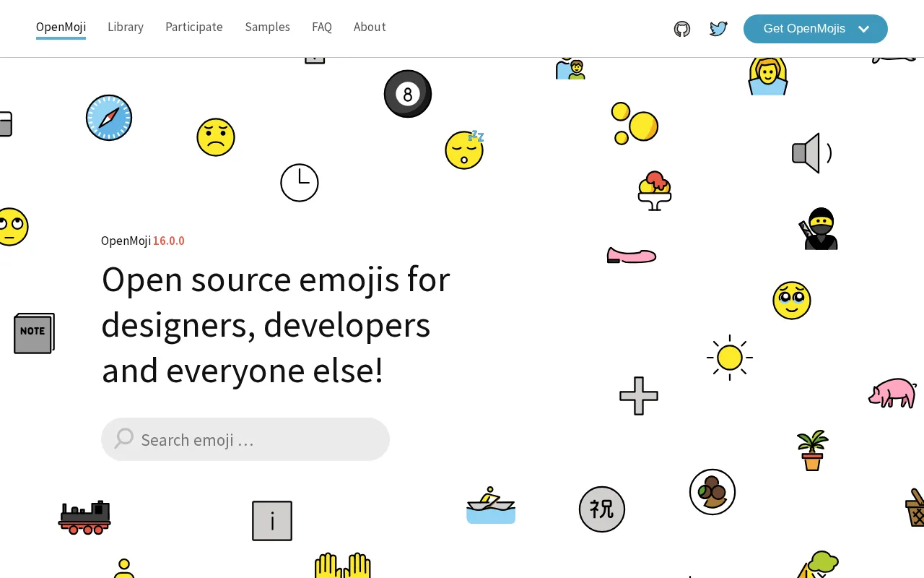Go to the OpenMoji home tab

click(x=61, y=27)
